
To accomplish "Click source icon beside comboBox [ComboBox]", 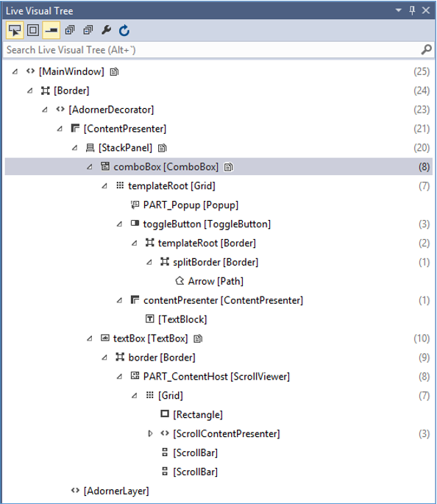I will (229, 167).
